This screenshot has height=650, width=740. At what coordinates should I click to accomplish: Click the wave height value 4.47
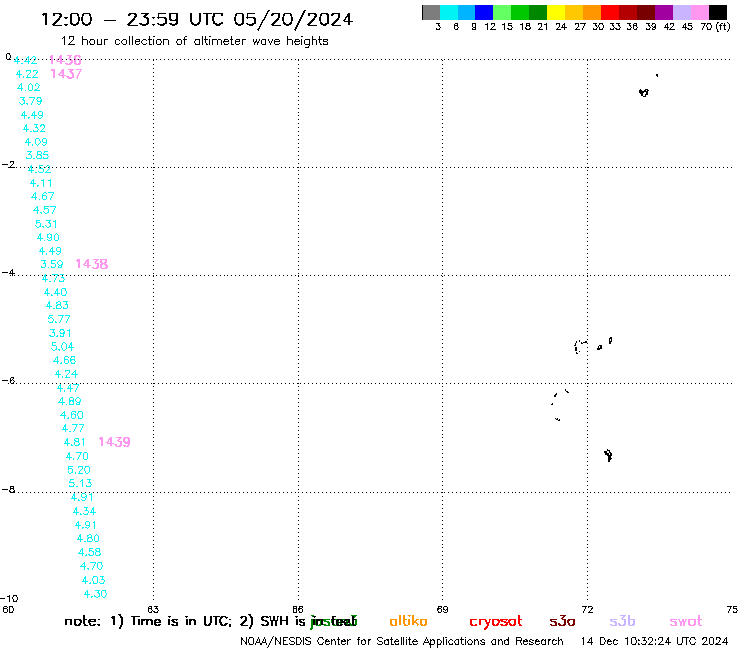click(x=68, y=388)
